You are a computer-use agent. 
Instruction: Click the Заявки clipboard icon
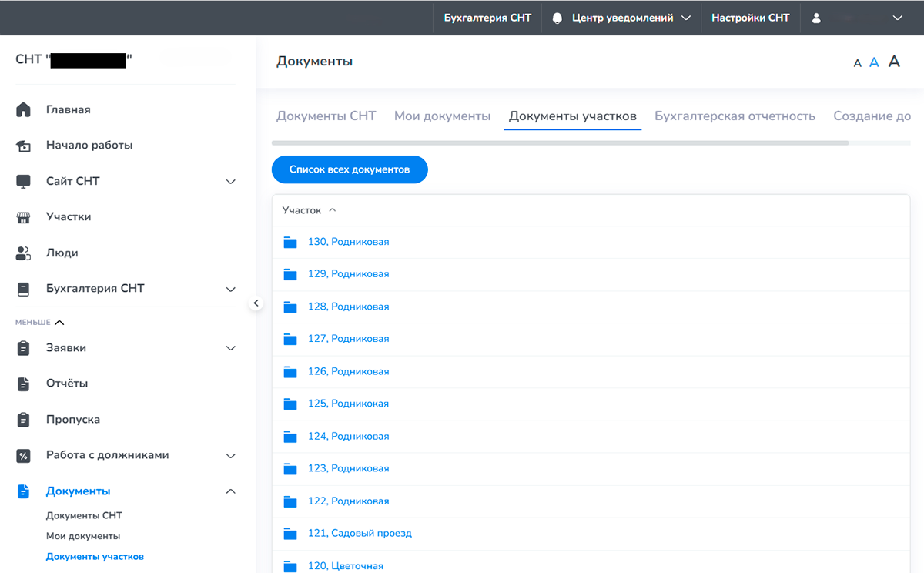click(x=23, y=348)
